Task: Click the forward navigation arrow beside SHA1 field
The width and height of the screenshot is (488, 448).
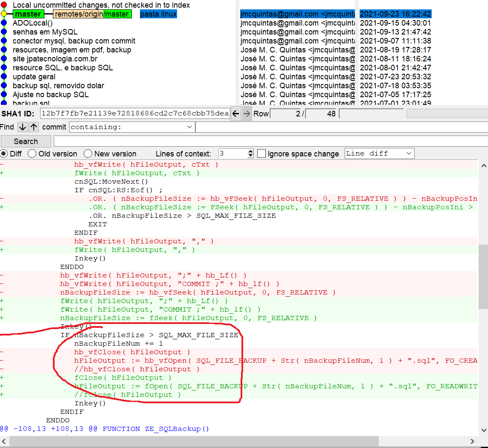Action: (247, 114)
